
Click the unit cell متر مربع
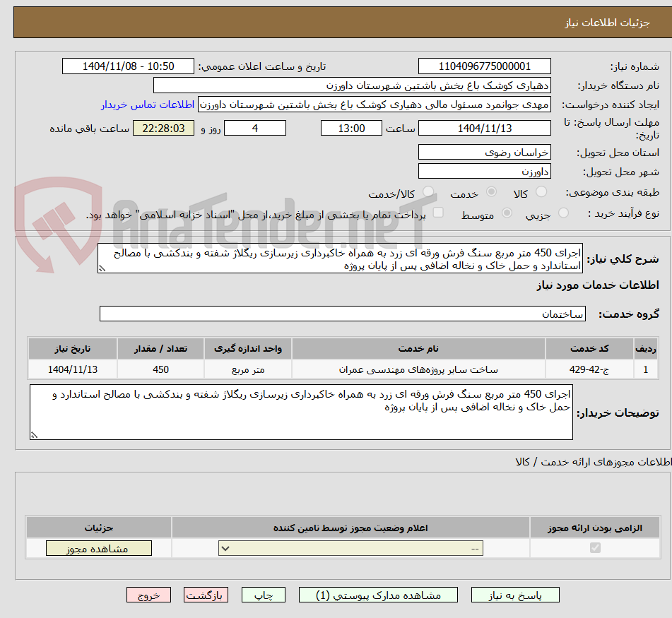(x=248, y=369)
